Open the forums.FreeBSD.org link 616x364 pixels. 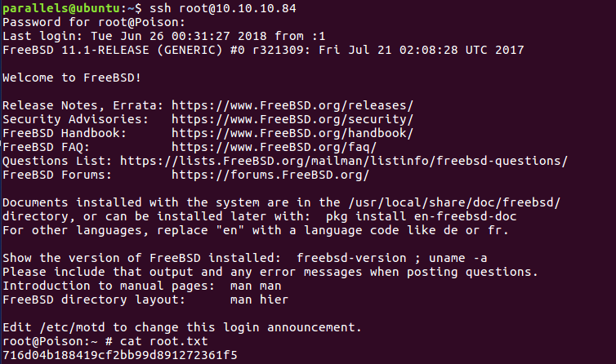pyautogui.click(x=270, y=175)
